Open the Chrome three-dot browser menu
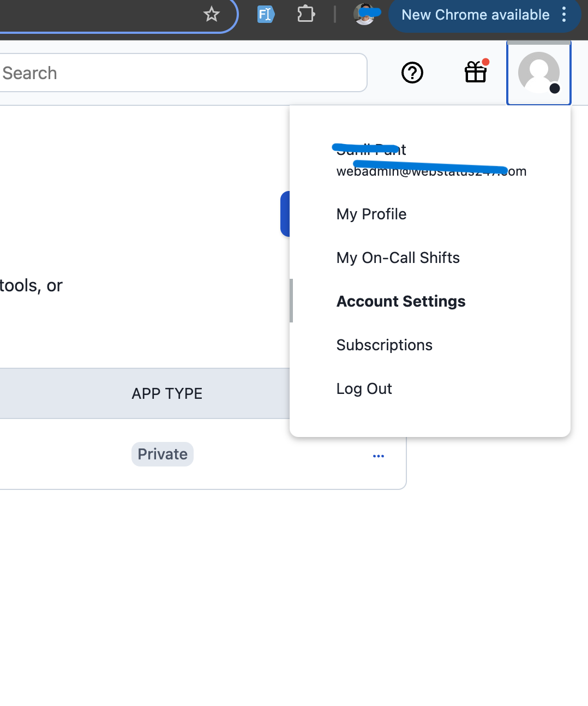 (563, 14)
